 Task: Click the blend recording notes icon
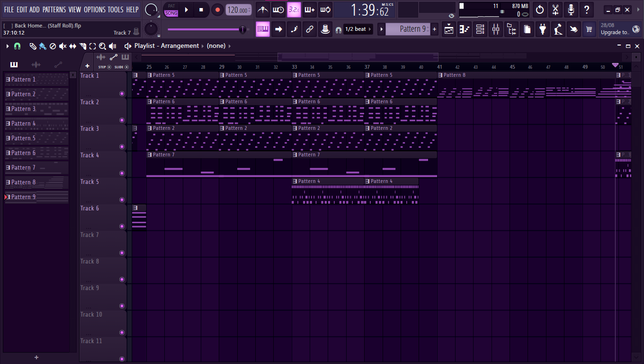click(310, 9)
